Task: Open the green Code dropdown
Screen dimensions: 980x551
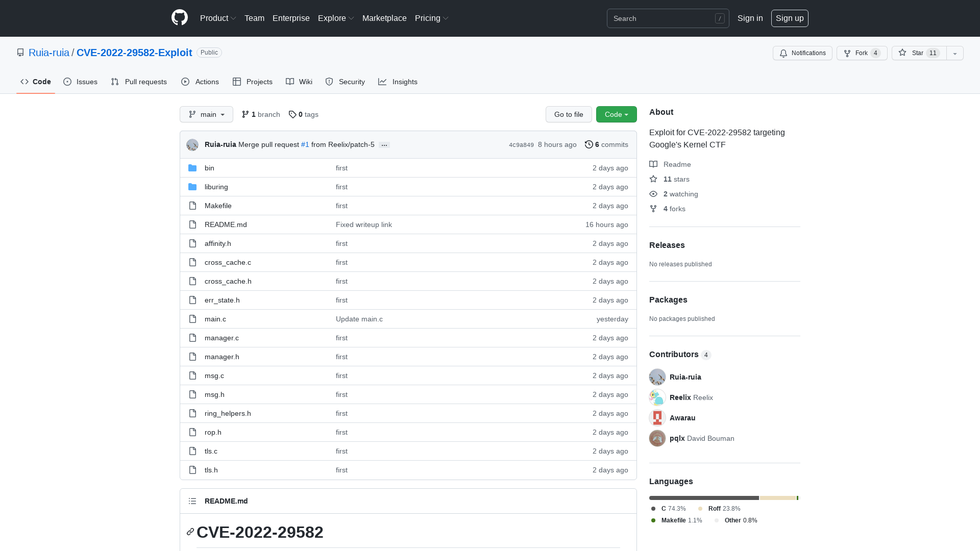Action: click(616, 114)
